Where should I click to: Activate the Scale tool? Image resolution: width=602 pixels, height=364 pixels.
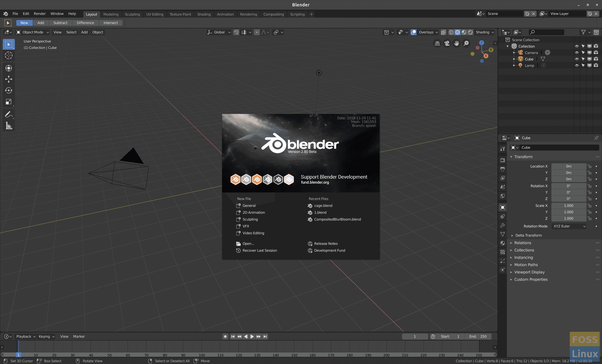[x=8, y=102]
